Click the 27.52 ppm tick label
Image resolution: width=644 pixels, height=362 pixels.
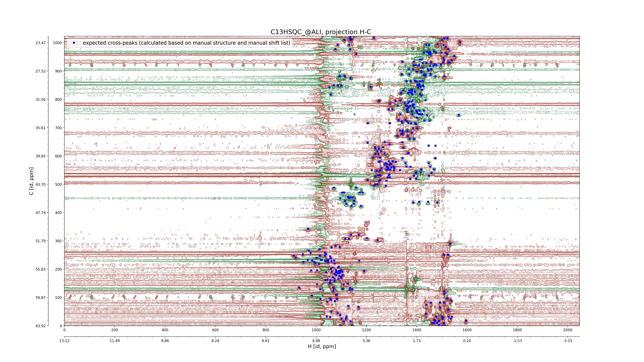(x=40, y=71)
